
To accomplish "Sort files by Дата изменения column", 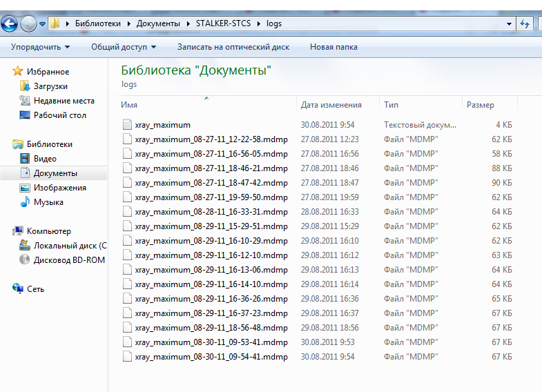I will pos(331,105).
